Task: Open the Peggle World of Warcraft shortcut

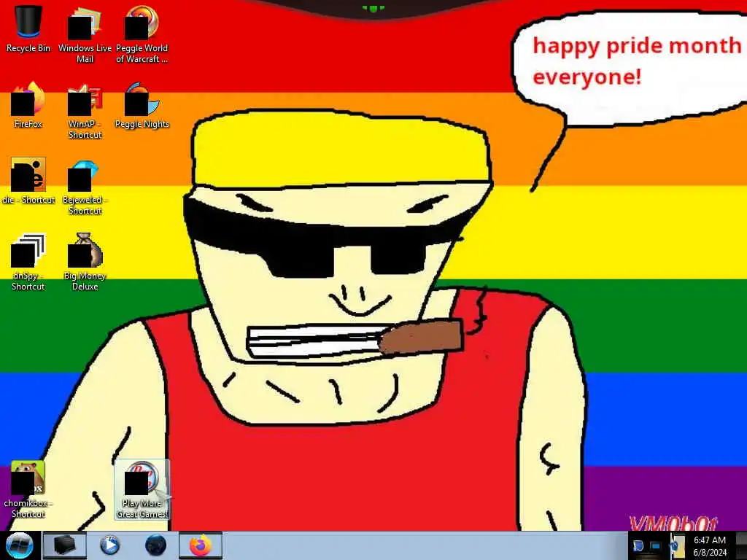Action: (142, 34)
